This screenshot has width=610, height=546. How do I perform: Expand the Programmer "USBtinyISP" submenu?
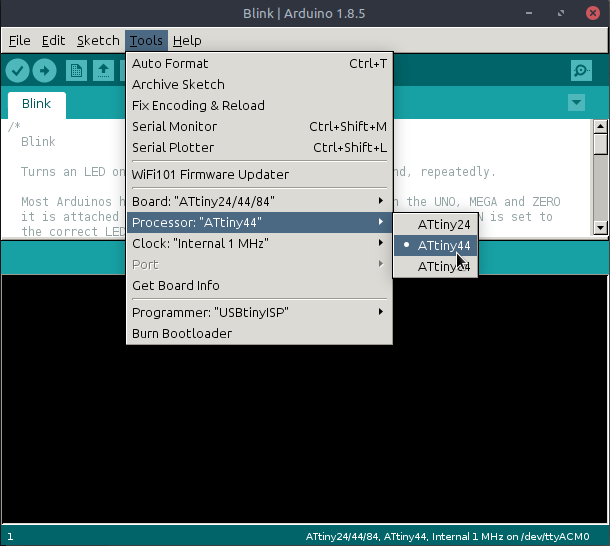pyautogui.click(x=259, y=312)
